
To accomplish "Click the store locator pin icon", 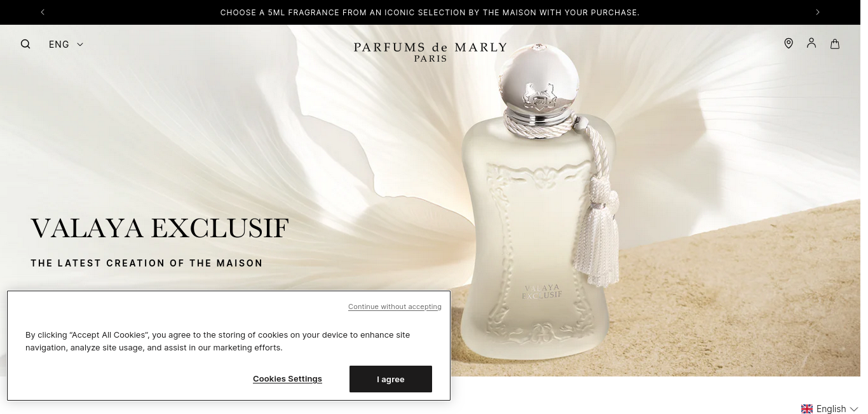I will [789, 43].
